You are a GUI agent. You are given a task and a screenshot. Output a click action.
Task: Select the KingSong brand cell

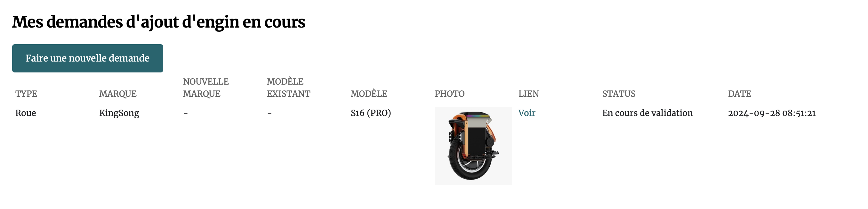(x=119, y=113)
